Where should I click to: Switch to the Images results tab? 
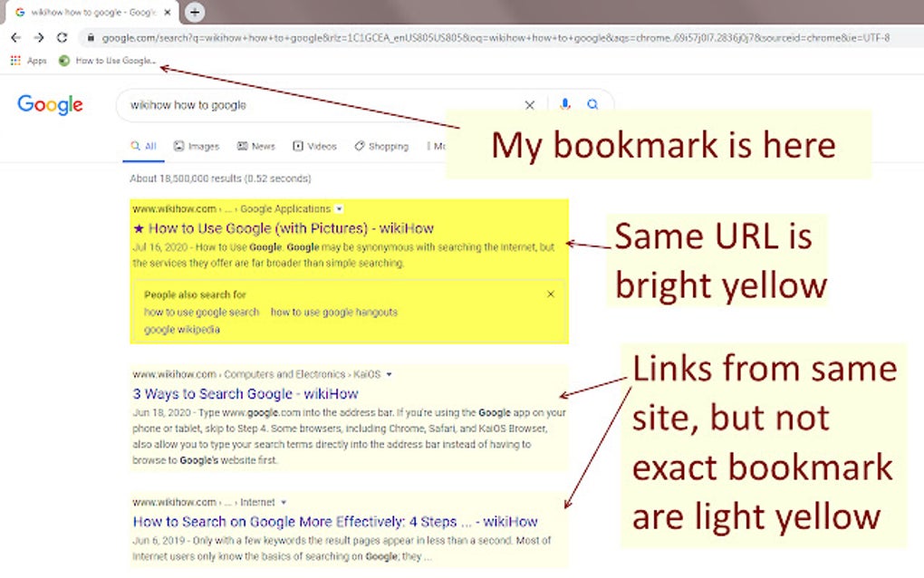(197, 146)
